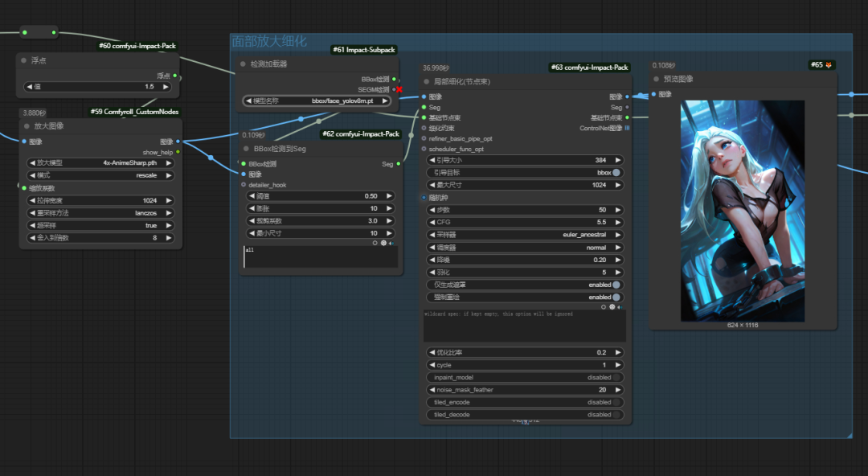Viewport: 868px width, 476px height.
Task: Click the 基础节点束 input port
Action: [424, 118]
